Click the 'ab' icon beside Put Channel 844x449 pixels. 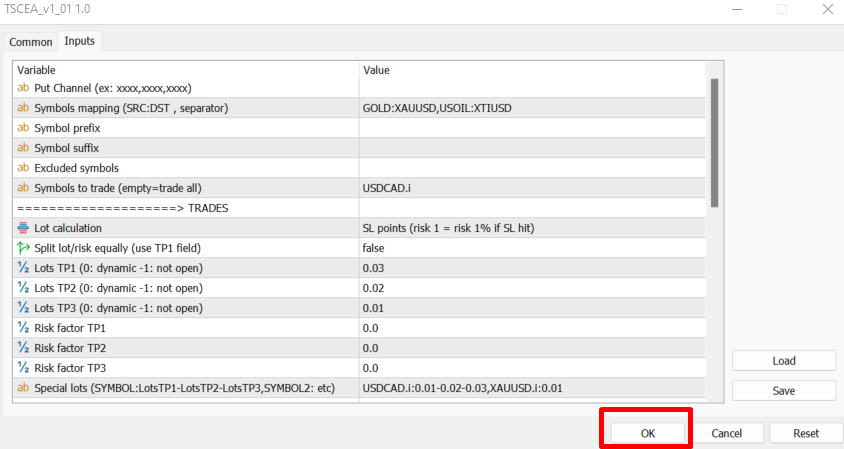(24, 88)
